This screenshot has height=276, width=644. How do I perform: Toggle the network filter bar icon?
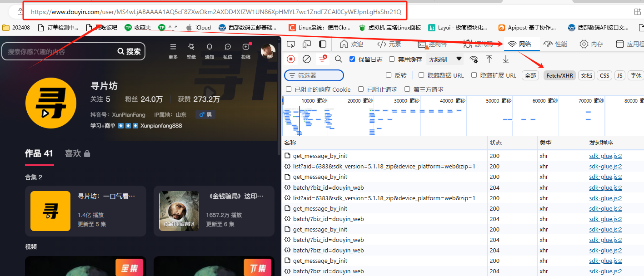click(x=323, y=59)
